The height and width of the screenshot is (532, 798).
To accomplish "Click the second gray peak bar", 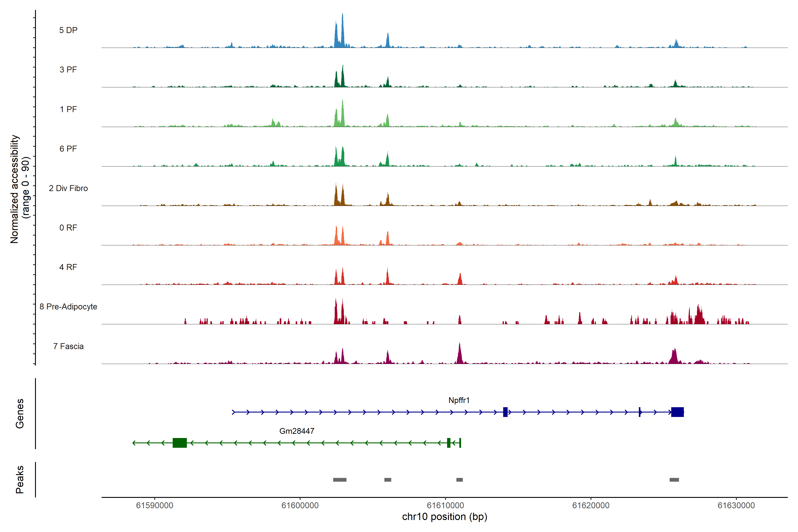I will click(x=387, y=480).
